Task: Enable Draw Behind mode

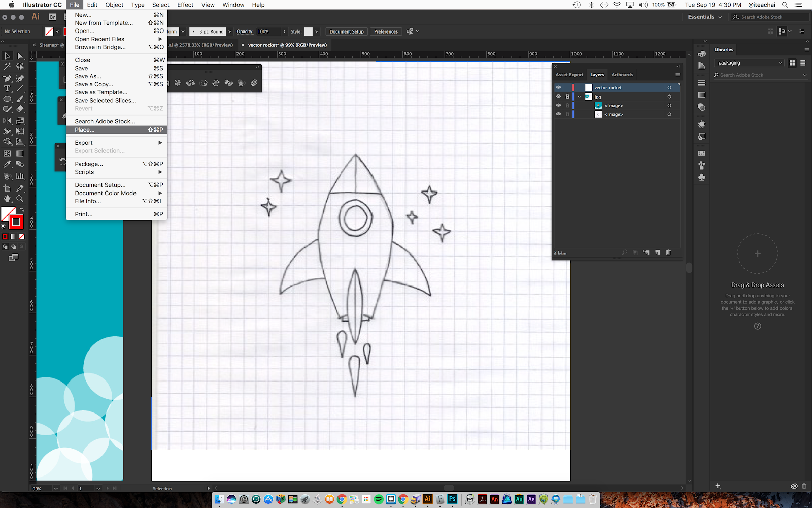Action: pyautogui.click(x=14, y=247)
